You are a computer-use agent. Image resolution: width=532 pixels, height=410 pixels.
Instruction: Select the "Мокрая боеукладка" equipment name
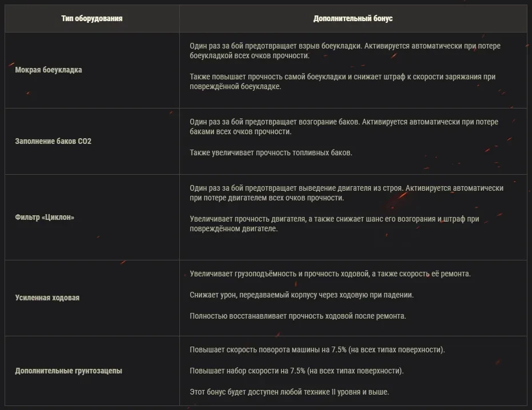[49, 70]
